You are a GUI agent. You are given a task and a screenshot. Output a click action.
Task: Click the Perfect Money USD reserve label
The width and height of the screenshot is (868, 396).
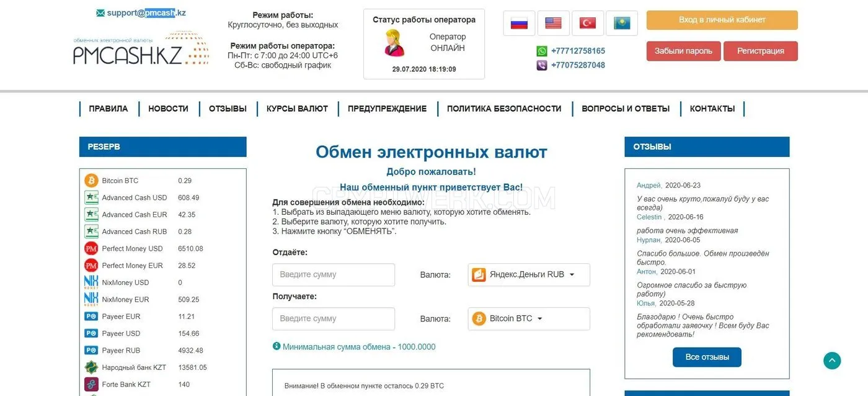(x=133, y=248)
